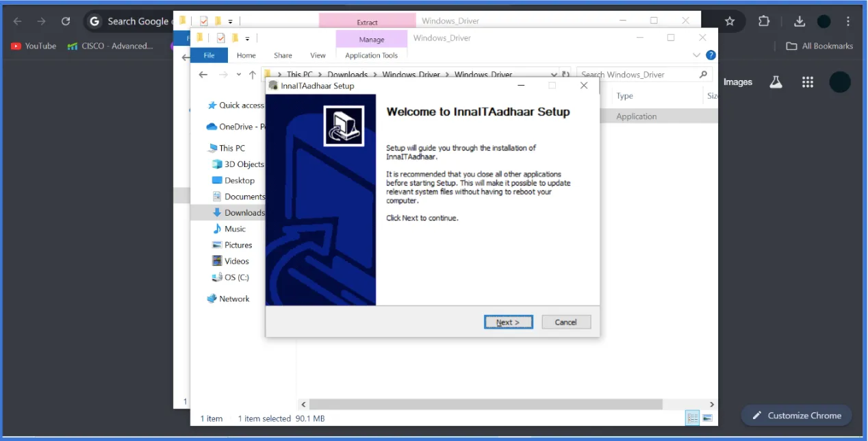
Task: Click Chrome forward arrow
Action: pos(42,21)
